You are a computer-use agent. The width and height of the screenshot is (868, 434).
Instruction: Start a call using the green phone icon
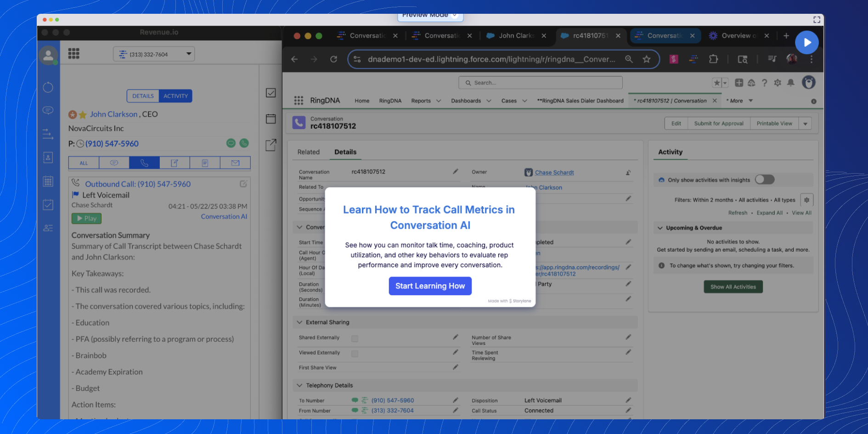point(244,143)
